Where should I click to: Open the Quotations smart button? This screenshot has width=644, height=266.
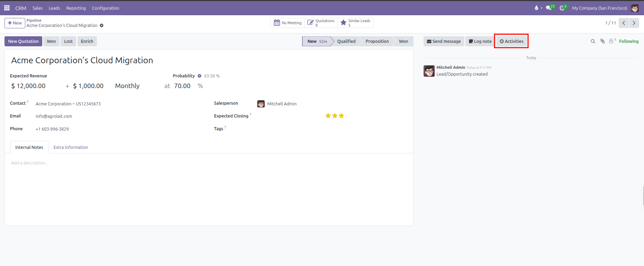(321, 23)
